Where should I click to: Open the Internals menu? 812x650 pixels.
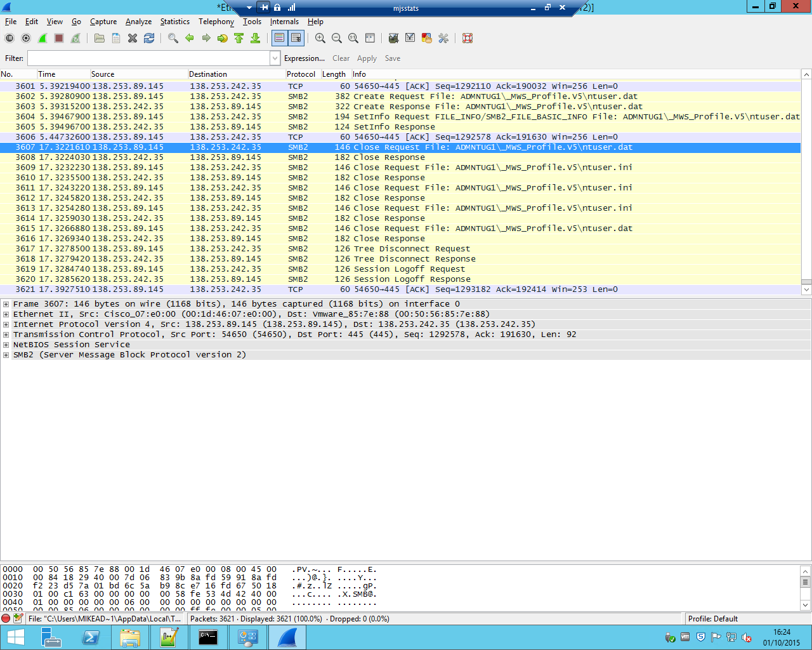tap(284, 22)
